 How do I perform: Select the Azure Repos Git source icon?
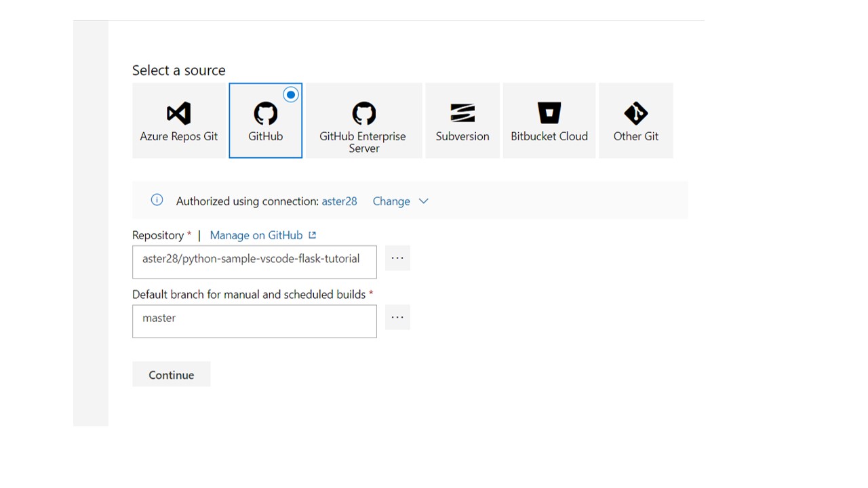pos(179,113)
